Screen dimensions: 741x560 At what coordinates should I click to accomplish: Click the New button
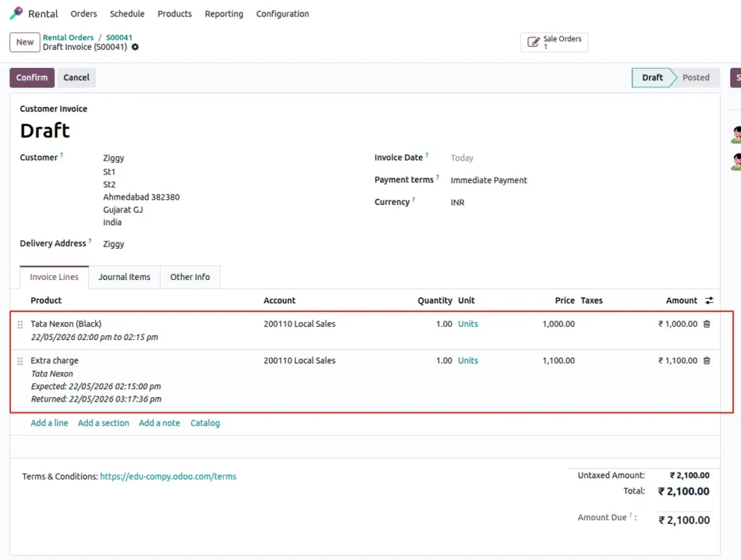coord(25,42)
